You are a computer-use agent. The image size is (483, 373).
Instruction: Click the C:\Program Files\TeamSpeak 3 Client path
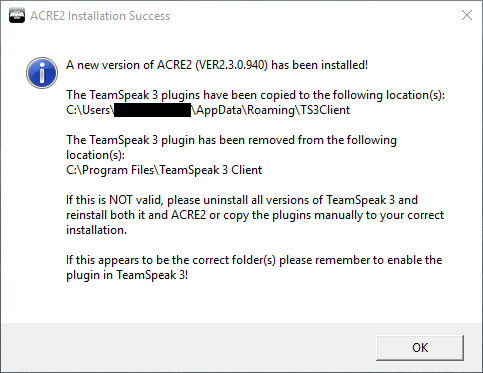(164, 170)
